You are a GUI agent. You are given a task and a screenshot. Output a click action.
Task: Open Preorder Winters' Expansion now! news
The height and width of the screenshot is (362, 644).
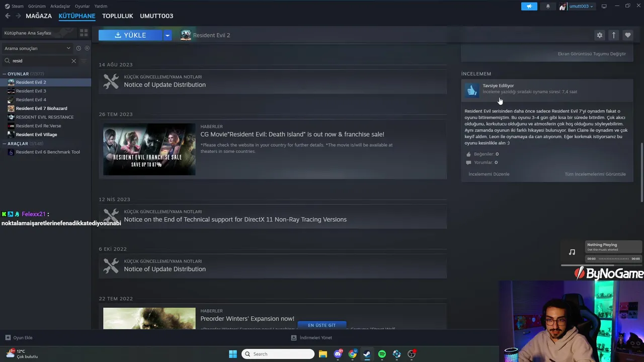pos(247,319)
